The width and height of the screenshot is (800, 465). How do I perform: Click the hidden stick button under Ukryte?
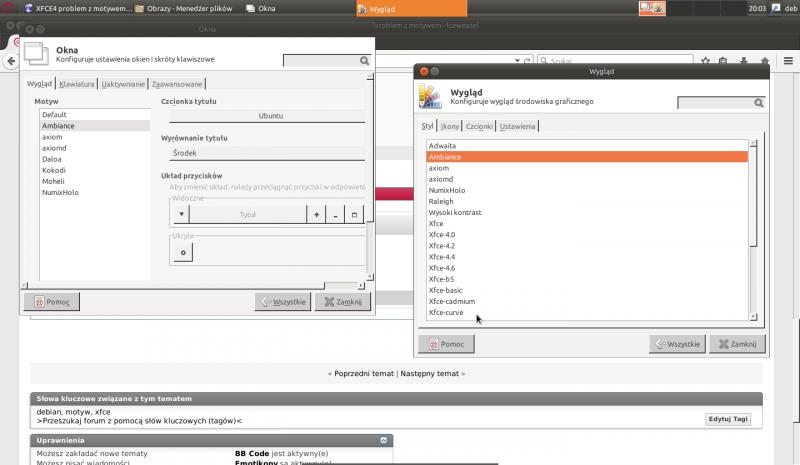click(182, 253)
